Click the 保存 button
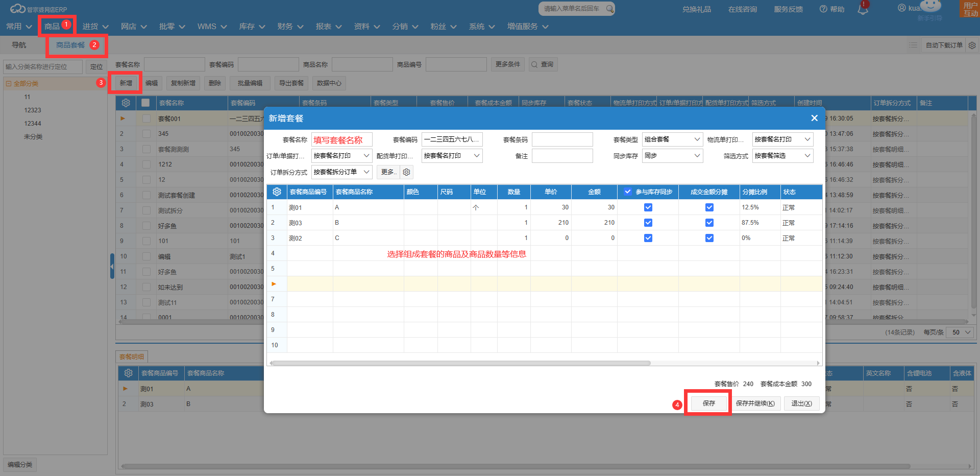The width and height of the screenshot is (980, 476). [x=708, y=403]
